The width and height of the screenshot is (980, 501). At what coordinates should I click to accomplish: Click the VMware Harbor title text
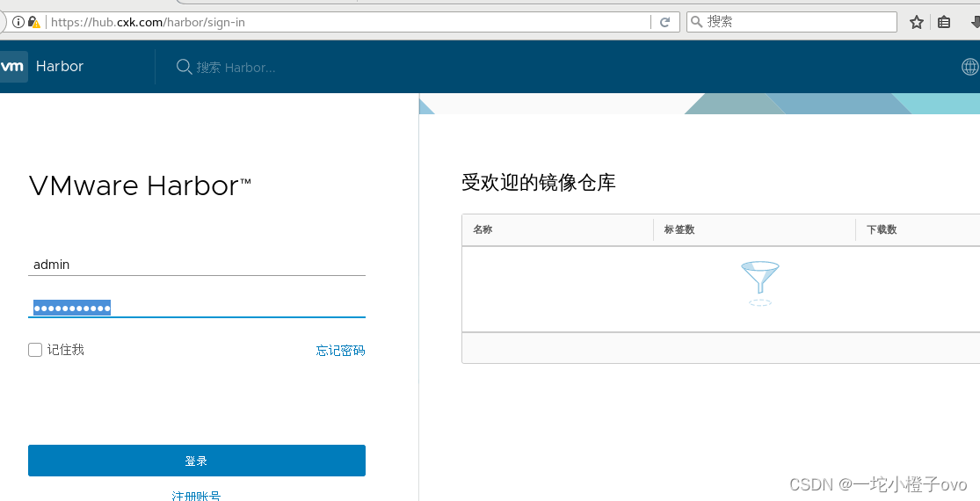pos(140,186)
